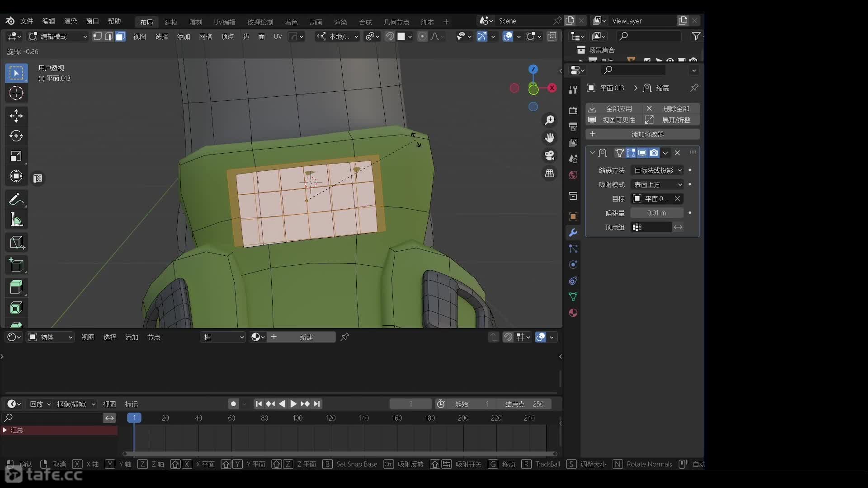Image resolution: width=868 pixels, height=488 pixels.
Task: Enable edge select mode
Action: pyautogui.click(x=108, y=36)
